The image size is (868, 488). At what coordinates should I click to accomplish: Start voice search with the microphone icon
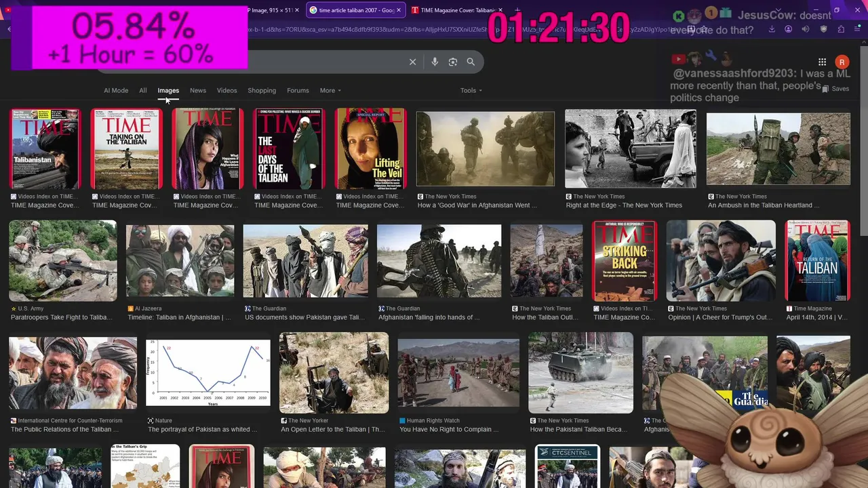(x=435, y=62)
